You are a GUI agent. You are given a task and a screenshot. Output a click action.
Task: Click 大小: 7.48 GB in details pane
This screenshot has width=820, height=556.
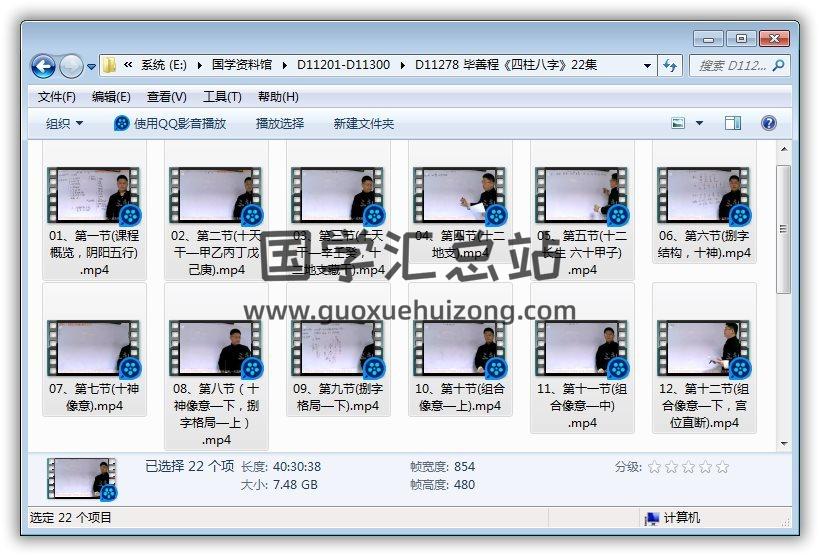(279, 485)
